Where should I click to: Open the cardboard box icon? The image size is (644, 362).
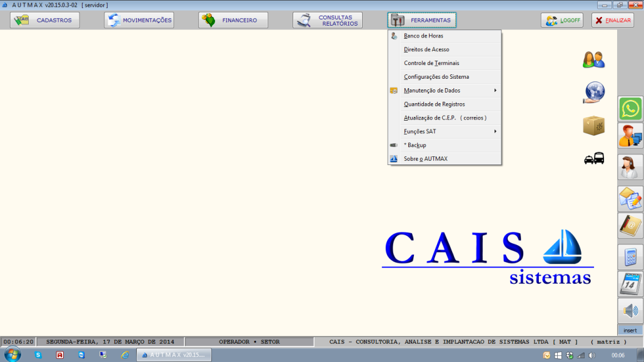pyautogui.click(x=593, y=126)
